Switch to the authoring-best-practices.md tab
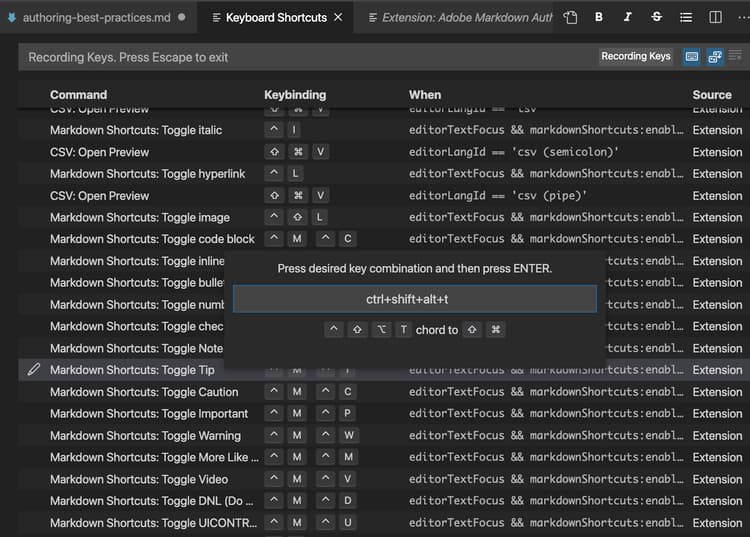This screenshot has width=750, height=537. click(x=96, y=17)
